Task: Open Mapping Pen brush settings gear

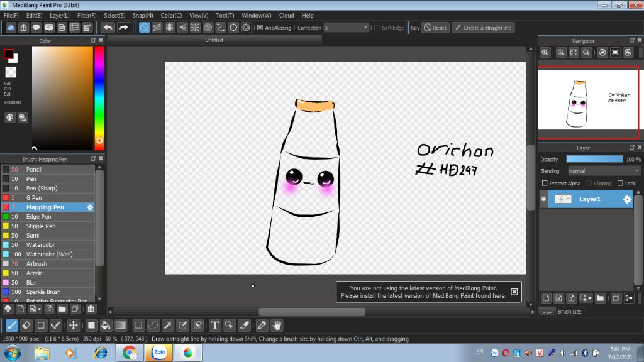Action: [90, 207]
